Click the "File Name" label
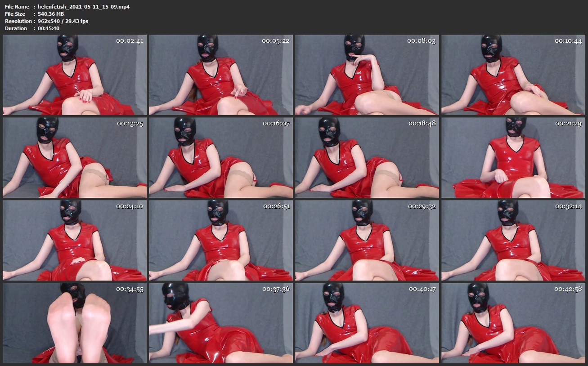Screen dimensions: 588x366 pyautogui.click(x=17, y=7)
